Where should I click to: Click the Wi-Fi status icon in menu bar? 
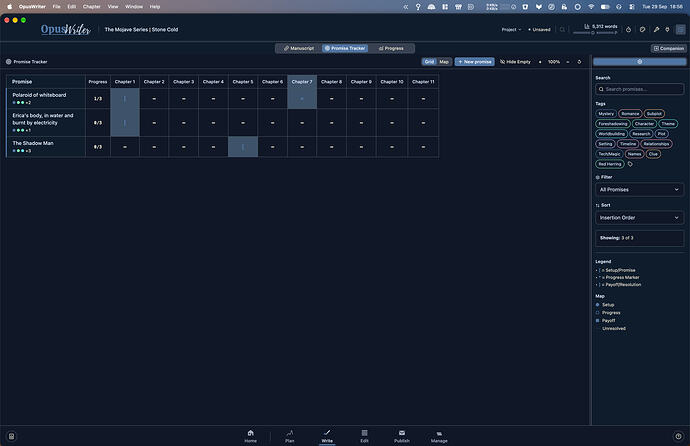[x=591, y=7]
